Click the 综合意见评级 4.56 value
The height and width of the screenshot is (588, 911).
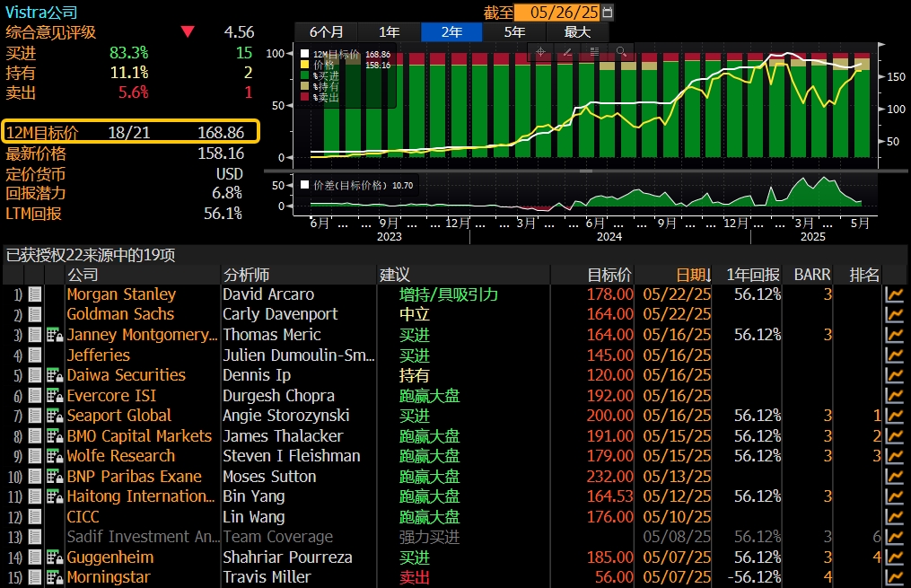coord(239,32)
